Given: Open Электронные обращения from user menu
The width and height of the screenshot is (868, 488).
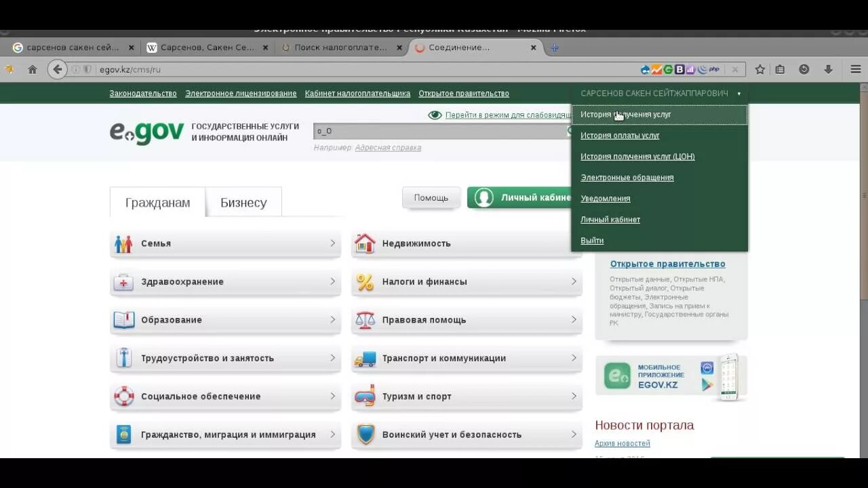Looking at the screenshot, I should click(x=627, y=178).
